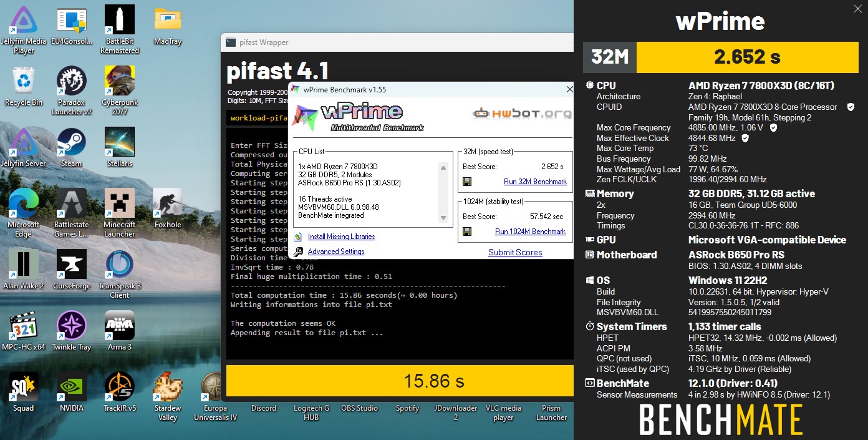868x440 pixels.
Task: Launch Steam from the desktop
Action: point(72,148)
